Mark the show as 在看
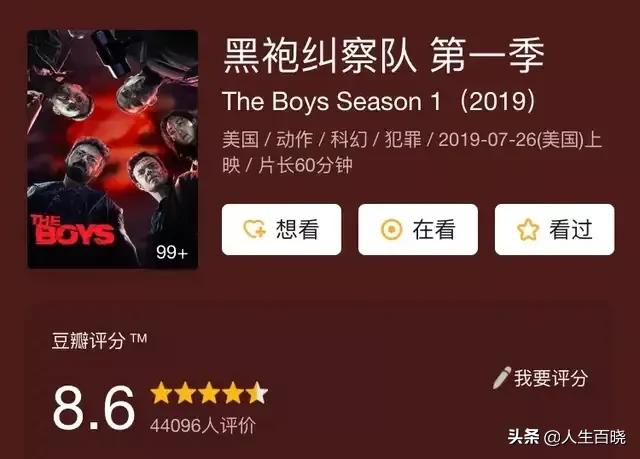Screen dimensions: 640x459 point(418,230)
